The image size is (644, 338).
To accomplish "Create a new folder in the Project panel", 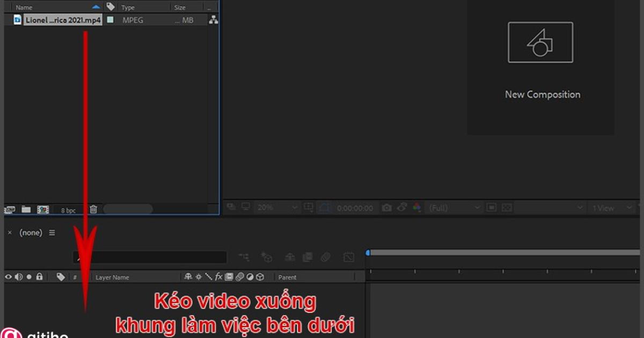I will (x=25, y=209).
